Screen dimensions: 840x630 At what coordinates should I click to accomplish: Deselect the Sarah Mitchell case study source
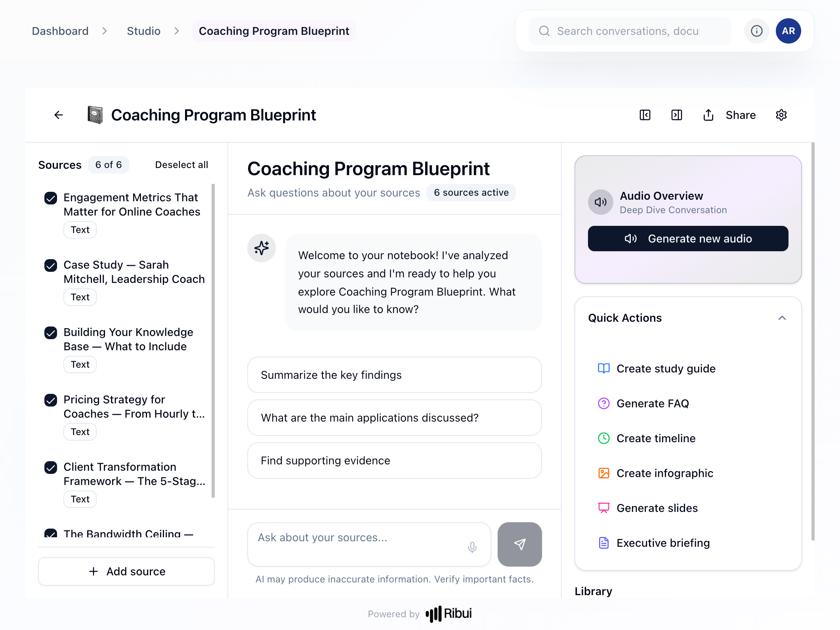coord(51,265)
